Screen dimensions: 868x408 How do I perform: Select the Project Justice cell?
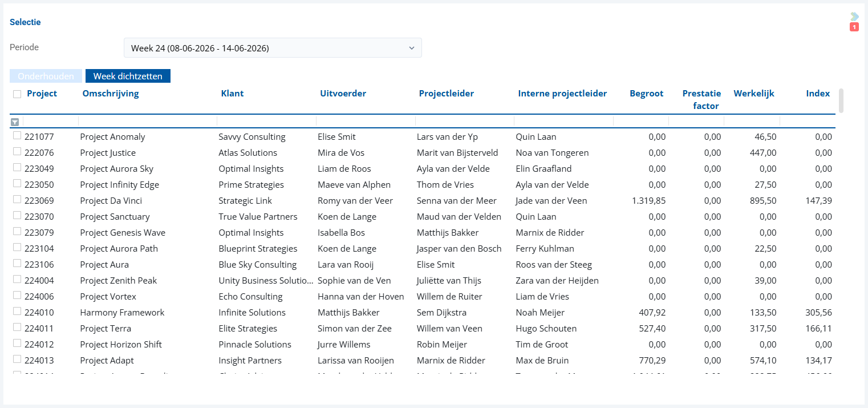pyautogui.click(x=108, y=153)
